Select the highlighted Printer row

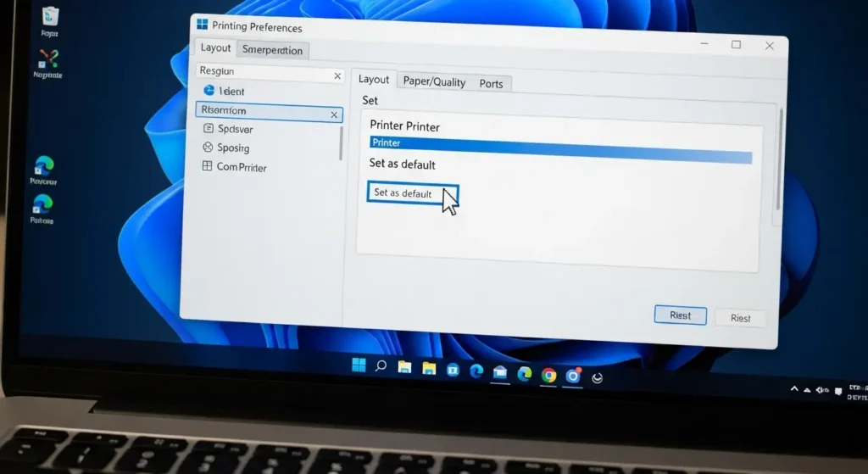pos(561,149)
